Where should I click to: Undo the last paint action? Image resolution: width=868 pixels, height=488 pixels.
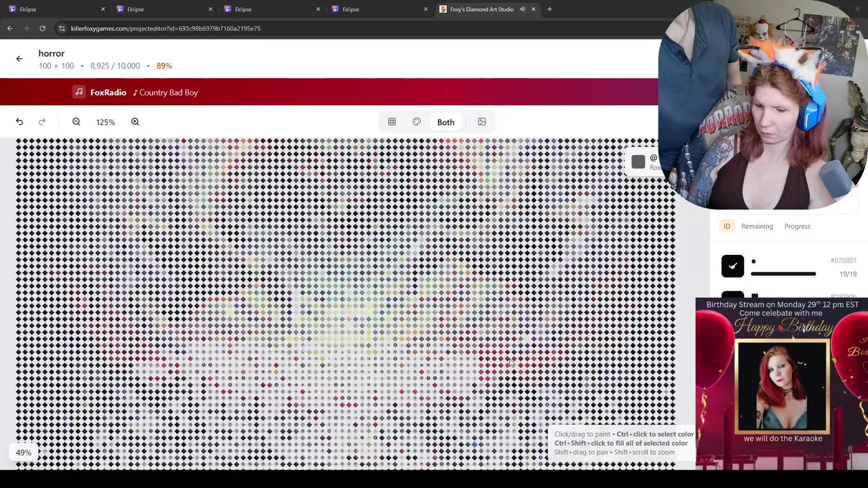coord(19,122)
